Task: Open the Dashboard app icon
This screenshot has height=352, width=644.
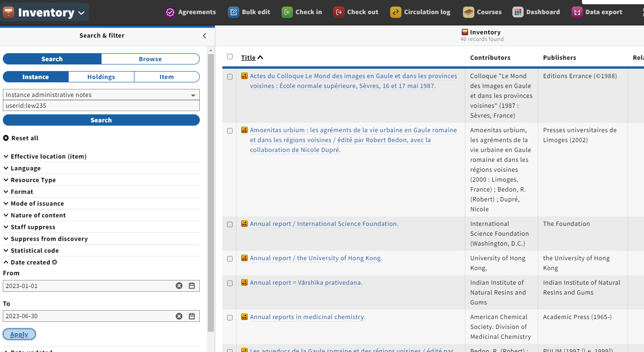Action: pyautogui.click(x=518, y=12)
